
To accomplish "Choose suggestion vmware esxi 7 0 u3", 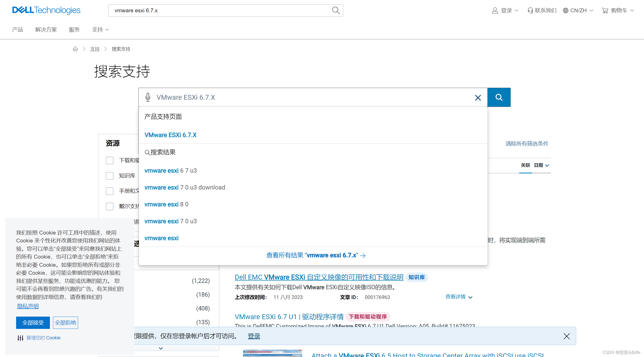I will [171, 221].
